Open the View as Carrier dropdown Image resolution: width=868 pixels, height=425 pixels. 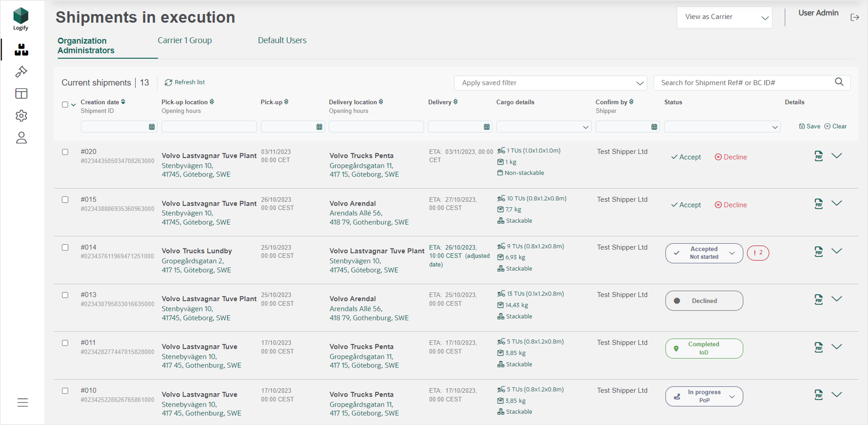724,17
